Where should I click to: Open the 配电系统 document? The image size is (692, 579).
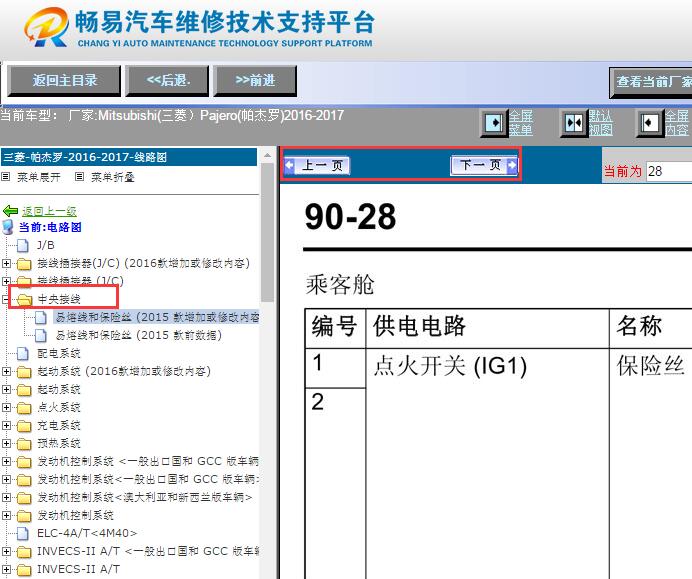click(59, 353)
